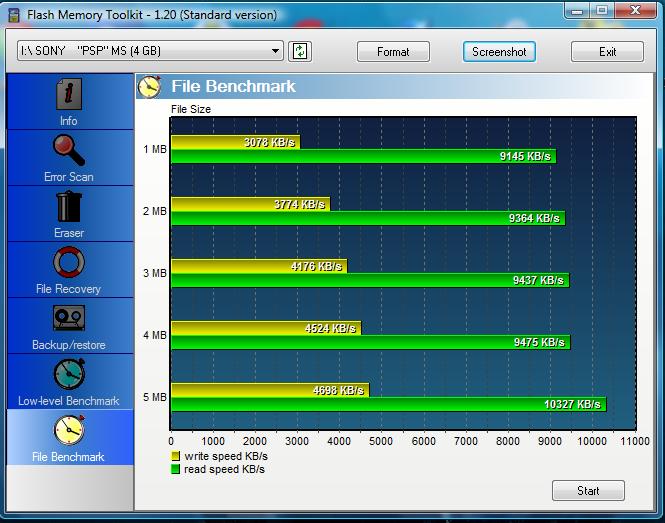The height and width of the screenshot is (523, 665).
Task: Select the Low-level Benchmark stopwatch icon
Action: pos(68,375)
